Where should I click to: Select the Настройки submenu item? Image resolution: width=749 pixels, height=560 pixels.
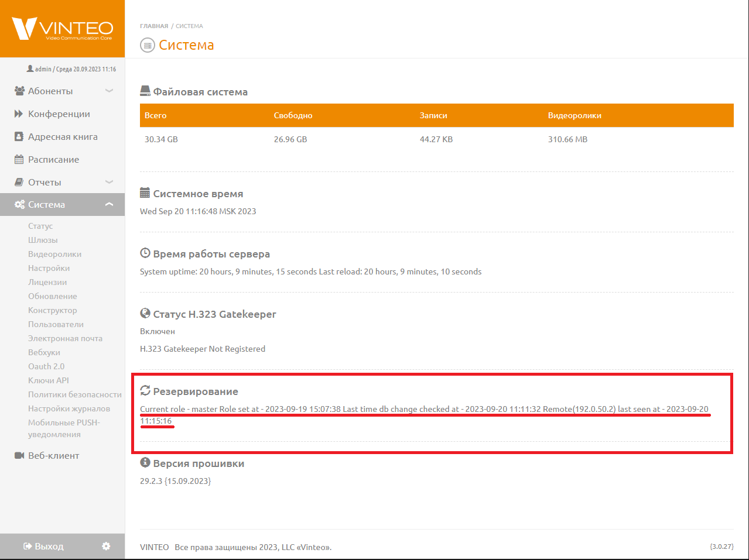click(x=49, y=268)
